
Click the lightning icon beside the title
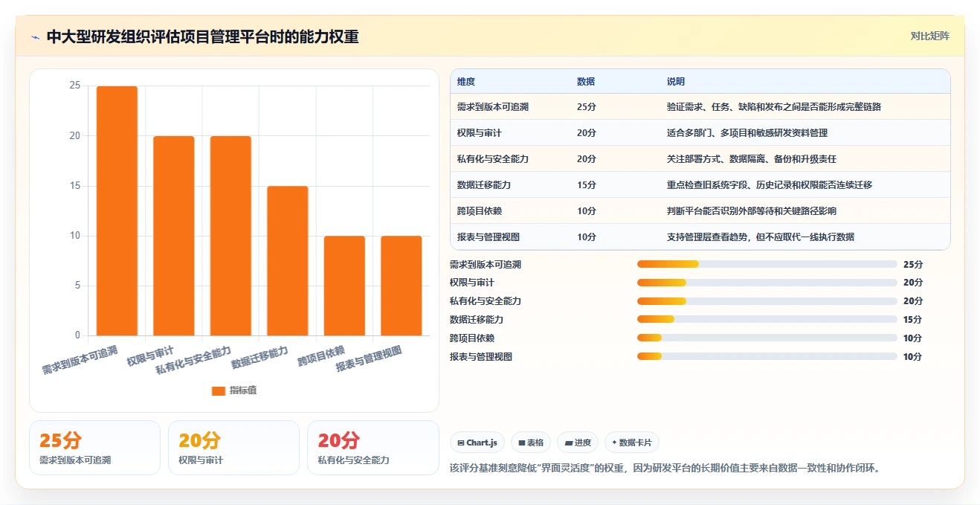[x=36, y=37]
